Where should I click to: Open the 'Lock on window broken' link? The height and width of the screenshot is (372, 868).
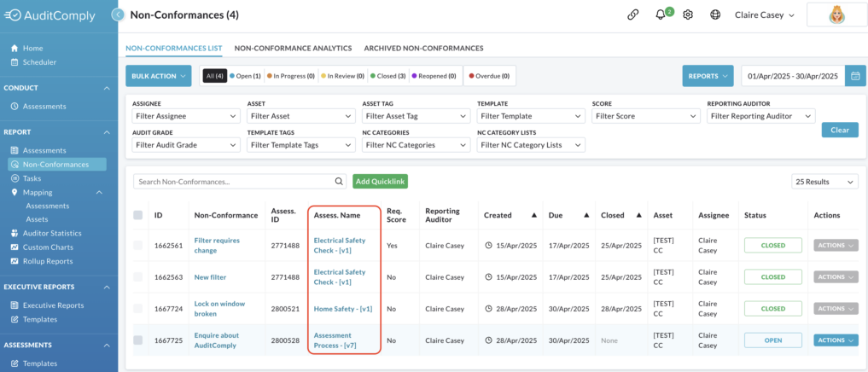click(219, 309)
